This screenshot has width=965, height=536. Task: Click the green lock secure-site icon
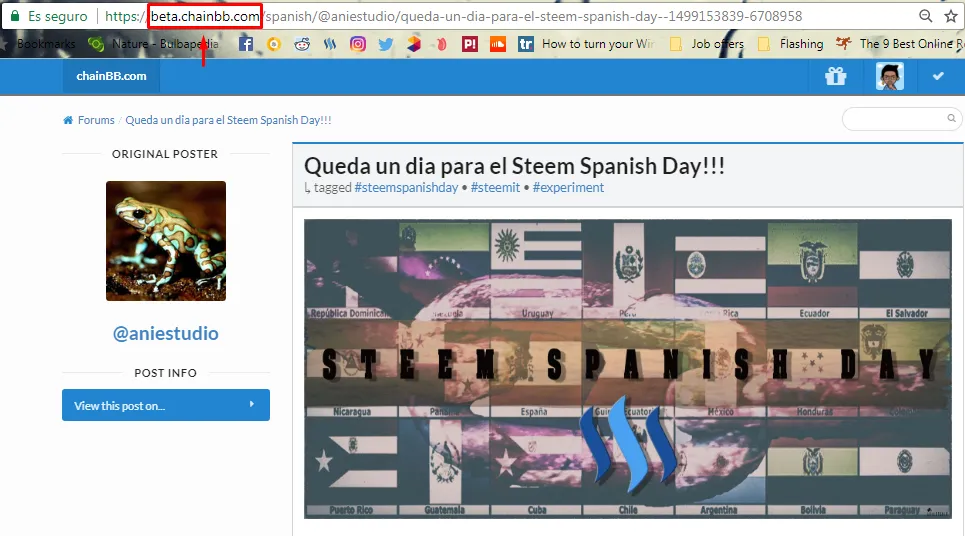click(x=15, y=16)
